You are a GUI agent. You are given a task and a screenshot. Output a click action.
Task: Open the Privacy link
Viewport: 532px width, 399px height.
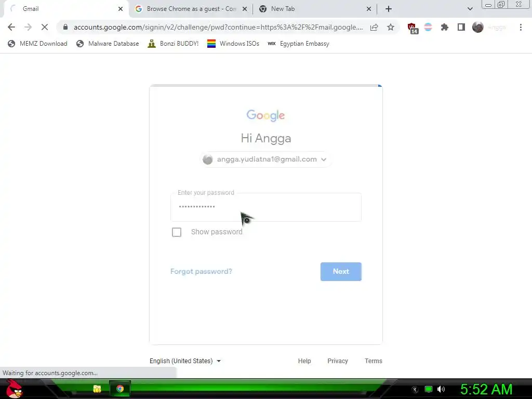pos(338,361)
